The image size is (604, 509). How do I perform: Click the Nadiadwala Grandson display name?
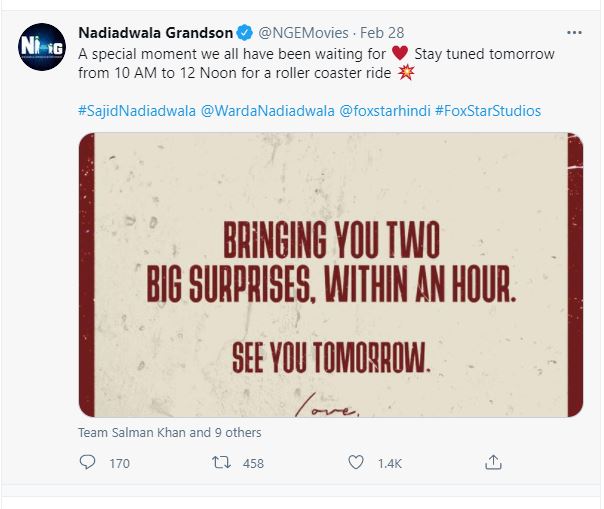tap(156, 33)
